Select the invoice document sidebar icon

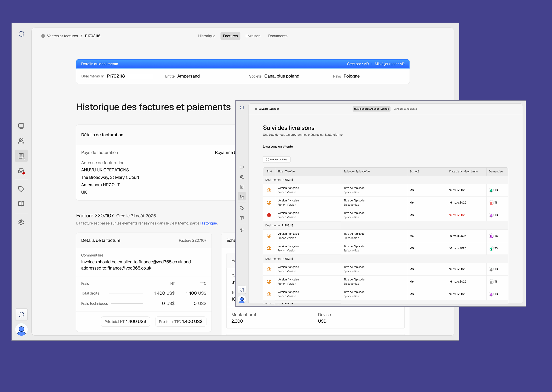tap(21, 156)
